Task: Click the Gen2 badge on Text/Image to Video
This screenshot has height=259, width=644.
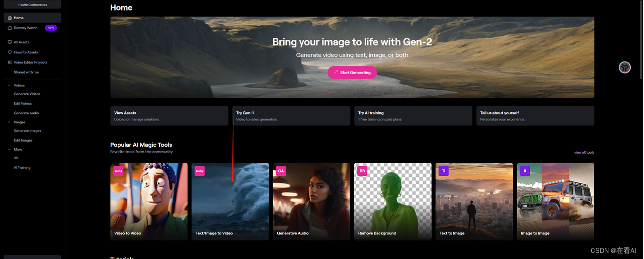Action: (x=200, y=171)
